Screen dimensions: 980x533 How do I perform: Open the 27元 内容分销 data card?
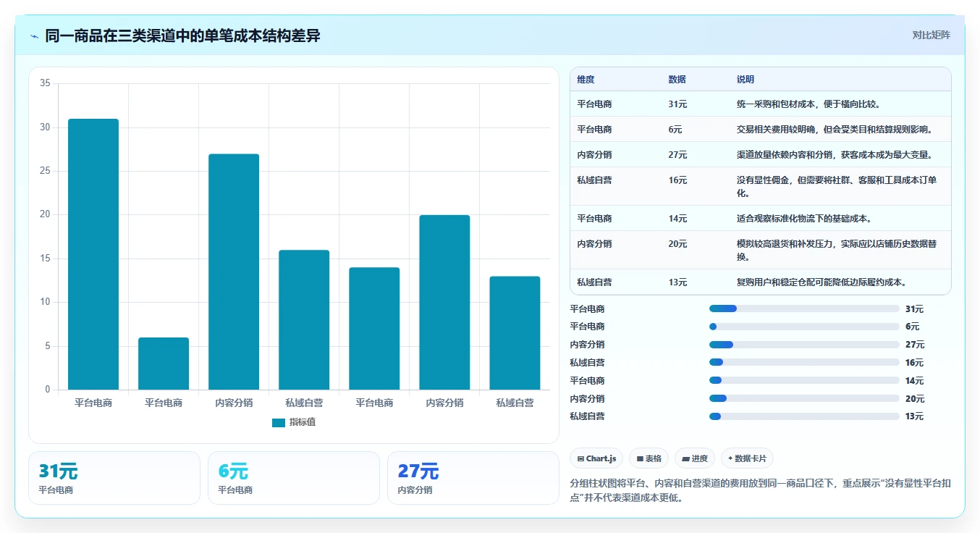point(473,478)
